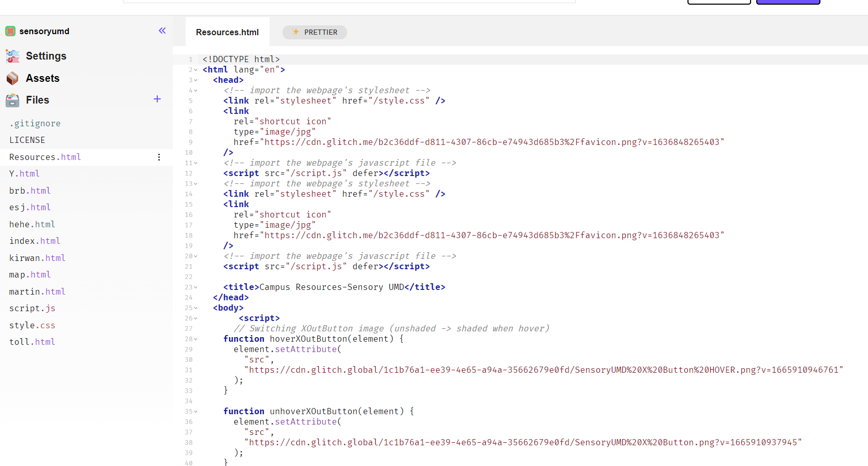Open map.html file
Screen dimensions: 868x466
(x=29, y=274)
